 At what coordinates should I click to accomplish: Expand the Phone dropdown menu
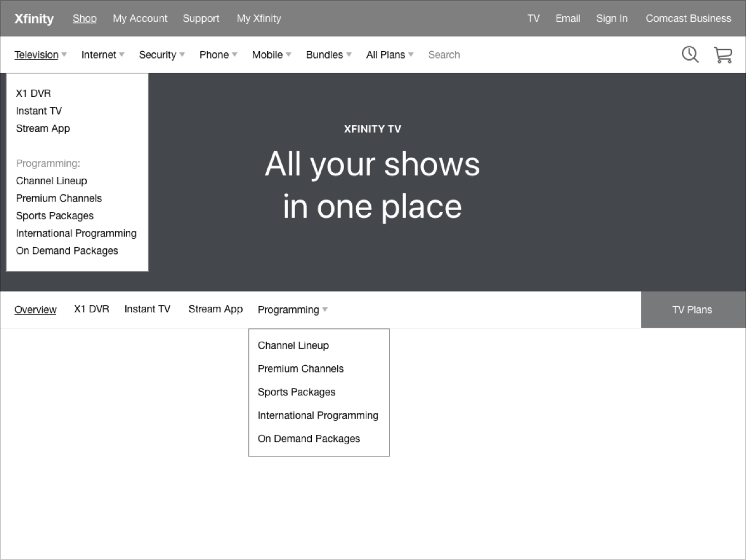pos(218,55)
